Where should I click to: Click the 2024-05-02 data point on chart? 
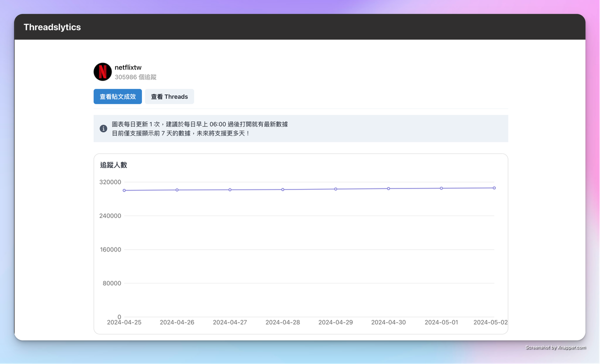pos(494,188)
